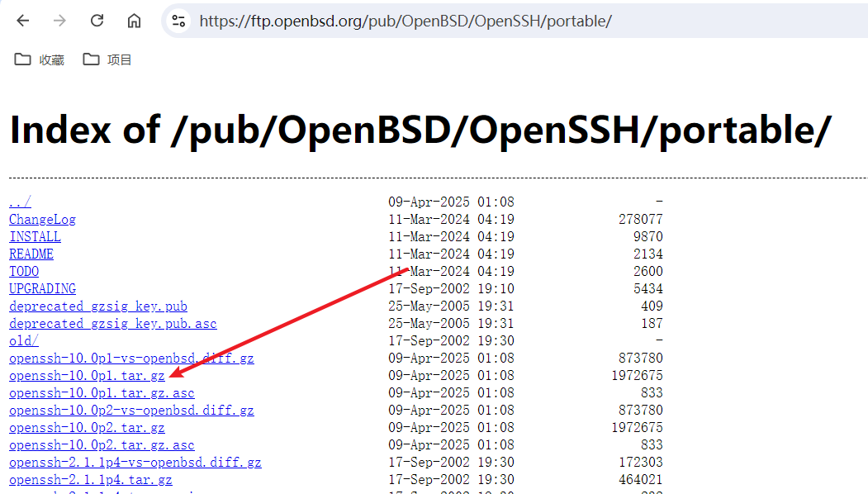
Task: Click the browser Back arrow
Action: click(22, 21)
